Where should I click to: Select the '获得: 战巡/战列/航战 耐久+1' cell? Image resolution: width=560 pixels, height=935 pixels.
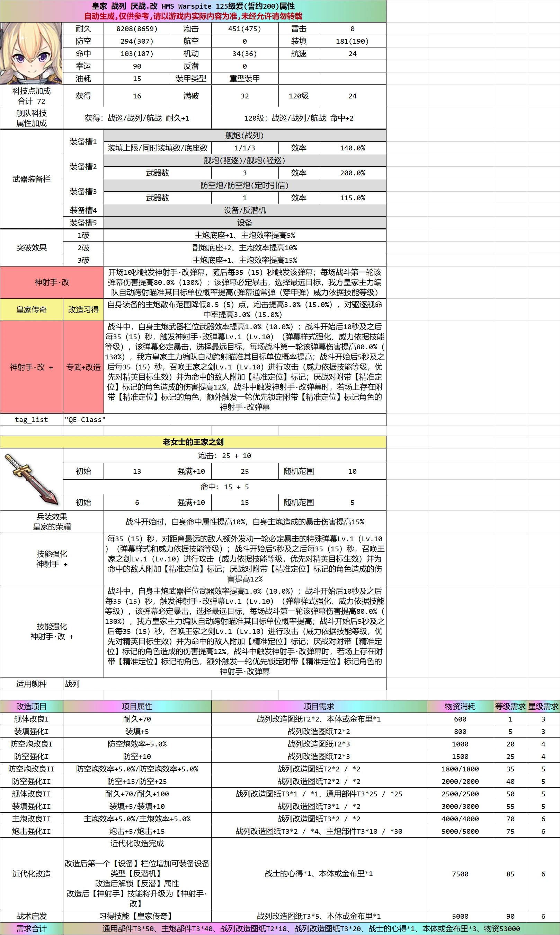click(137, 118)
